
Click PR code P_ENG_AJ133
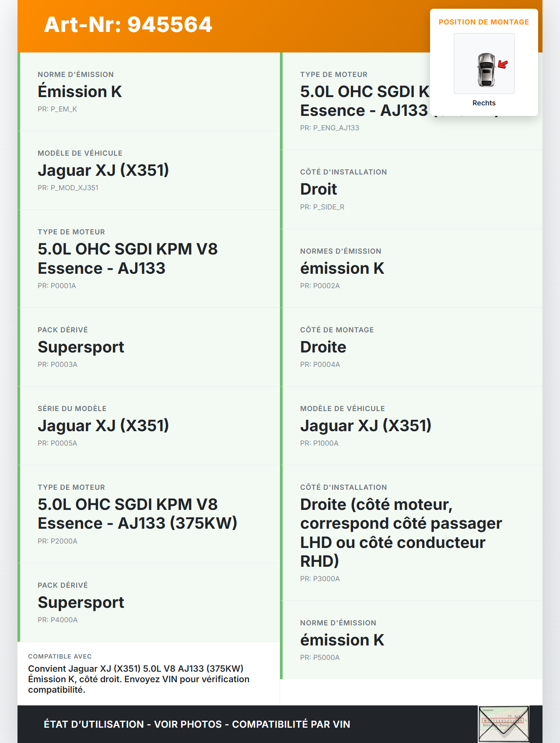tap(329, 128)
